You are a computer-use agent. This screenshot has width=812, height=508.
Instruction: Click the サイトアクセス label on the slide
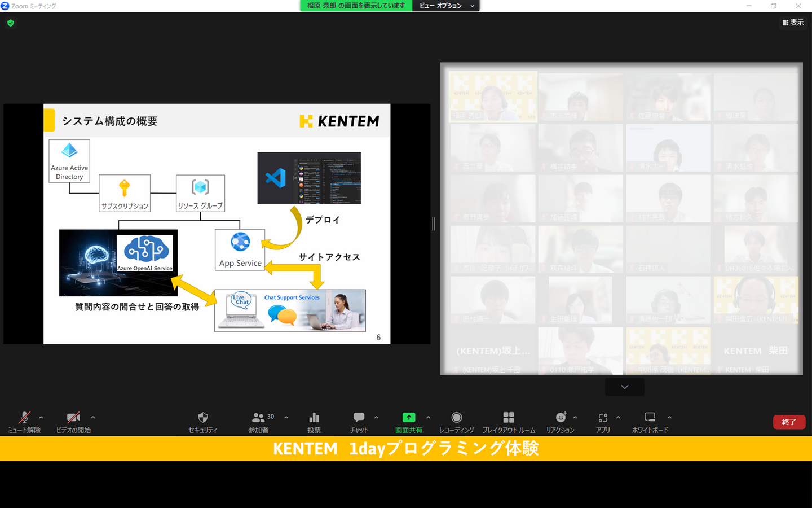tap(329, 257)
